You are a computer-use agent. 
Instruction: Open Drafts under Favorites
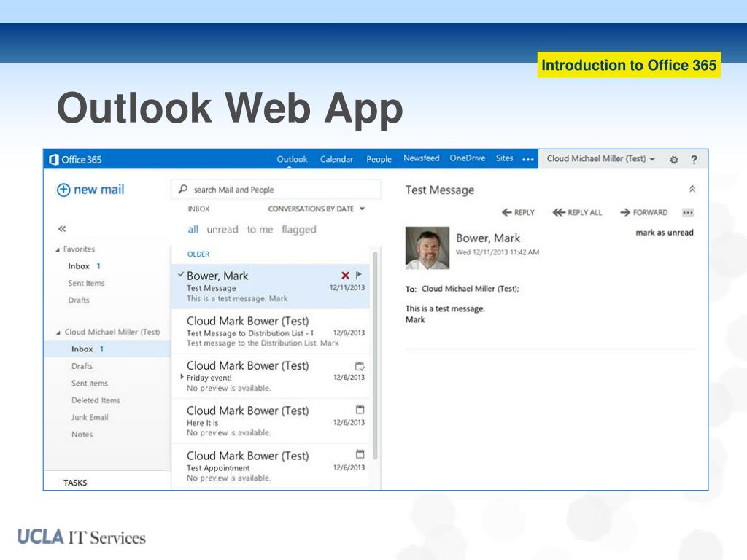pos(79,300)
